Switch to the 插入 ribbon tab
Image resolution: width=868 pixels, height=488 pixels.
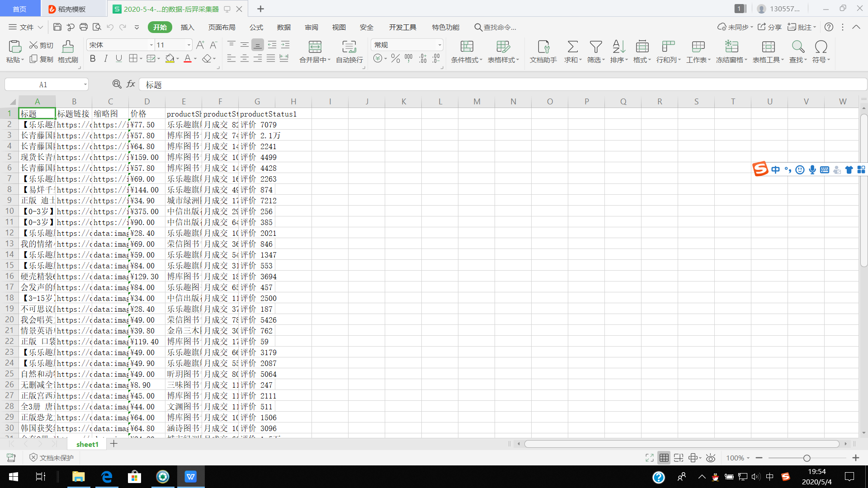pyautogui.click(x=187, y=27)
